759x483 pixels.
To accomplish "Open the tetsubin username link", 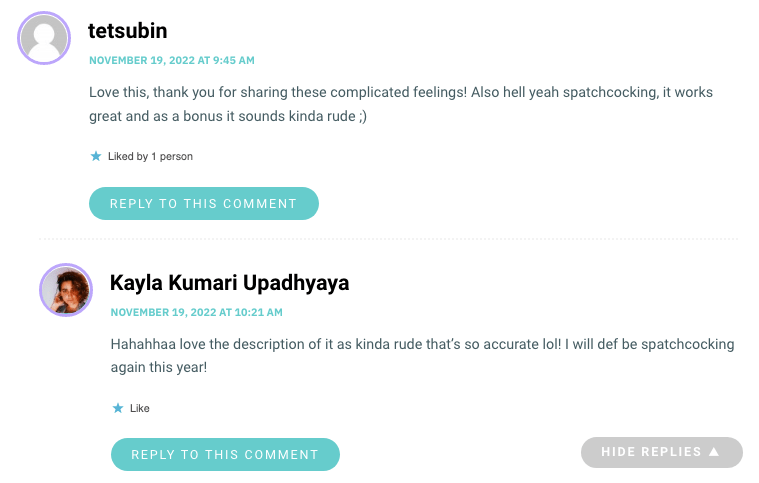I will tap(128, 31).
